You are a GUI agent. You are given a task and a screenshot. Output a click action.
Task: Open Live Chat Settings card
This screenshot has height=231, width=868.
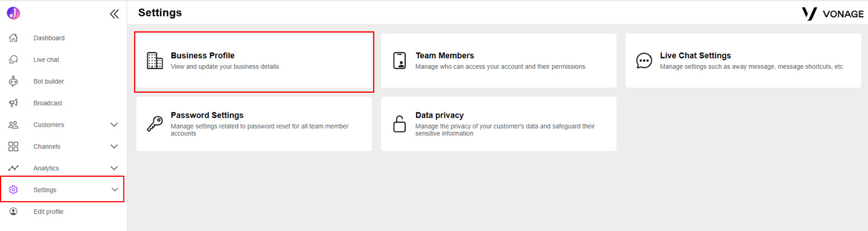tap(743, 61)
